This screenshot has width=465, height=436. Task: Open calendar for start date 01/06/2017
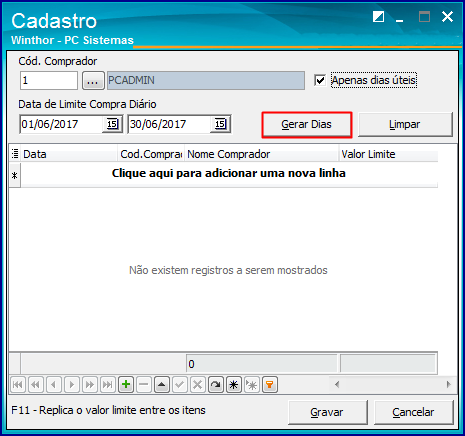click(112, 124)
